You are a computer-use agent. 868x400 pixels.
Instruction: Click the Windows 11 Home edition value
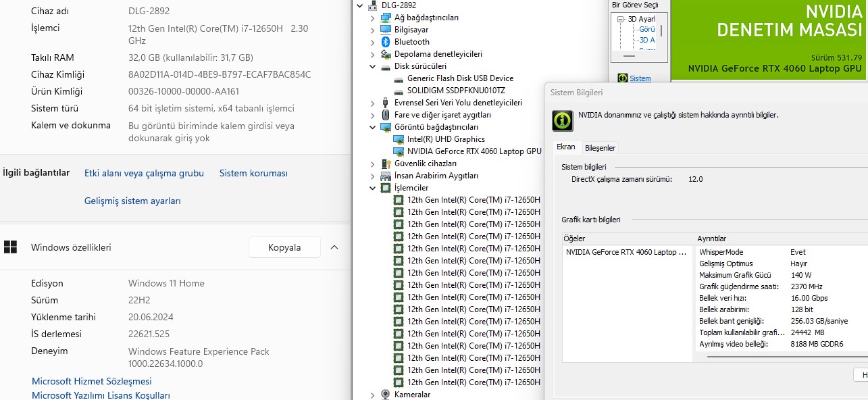coord(166,283)
